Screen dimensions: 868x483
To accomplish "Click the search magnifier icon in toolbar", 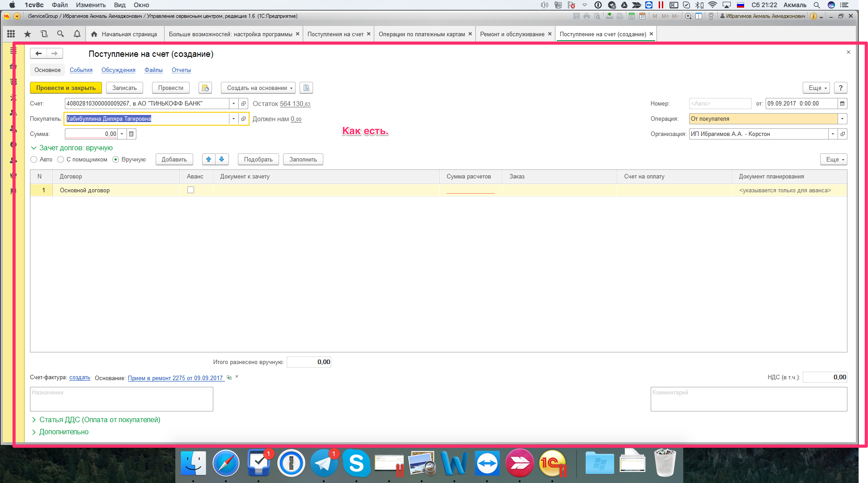I will click(x=60, y=34).
